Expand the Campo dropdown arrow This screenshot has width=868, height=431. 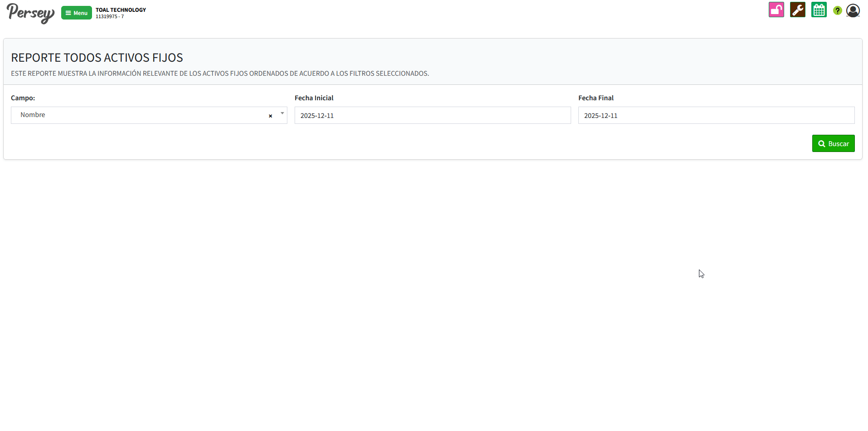[282, 114]
